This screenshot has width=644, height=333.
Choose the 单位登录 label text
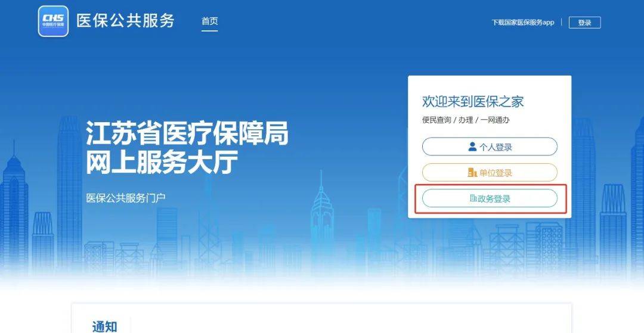tap(496, 173)
